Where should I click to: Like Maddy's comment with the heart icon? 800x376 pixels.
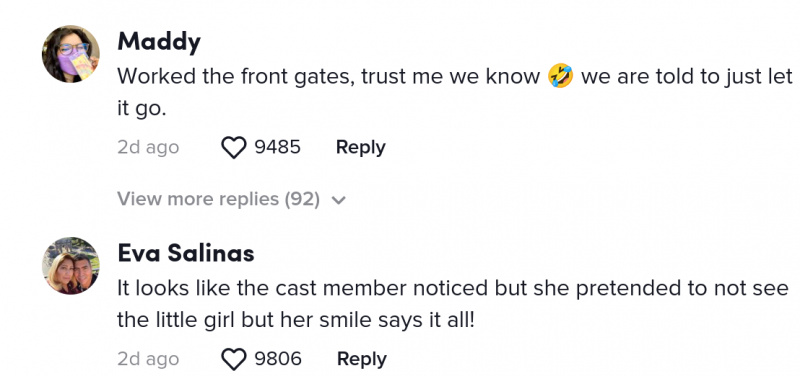pyautogui.click(x=234, y=148)
